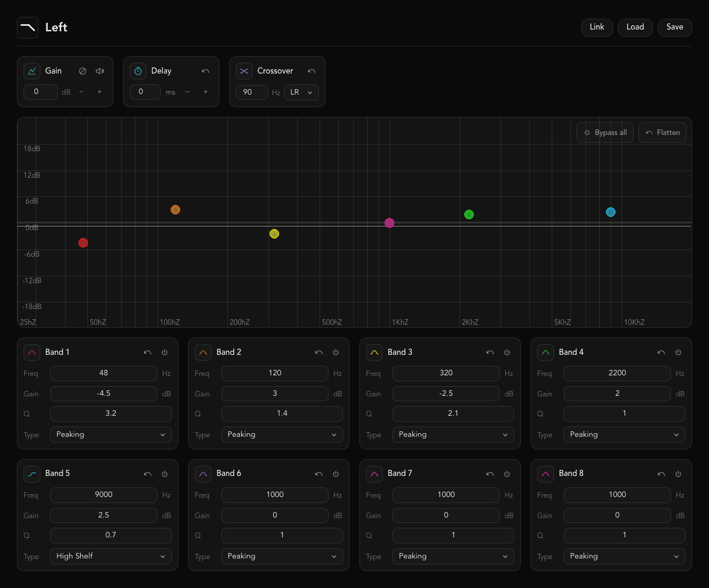Viewport: 709px width, 588px height.
Task: Click Bypass all in the EQ graph
Action: coord(605,133)
